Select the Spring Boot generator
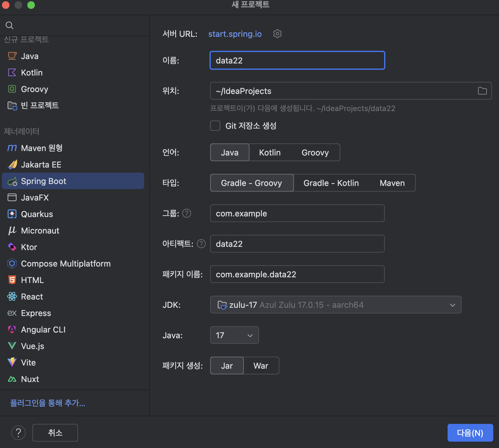Screen dimensions: 499x448 [x=73, y=181]
